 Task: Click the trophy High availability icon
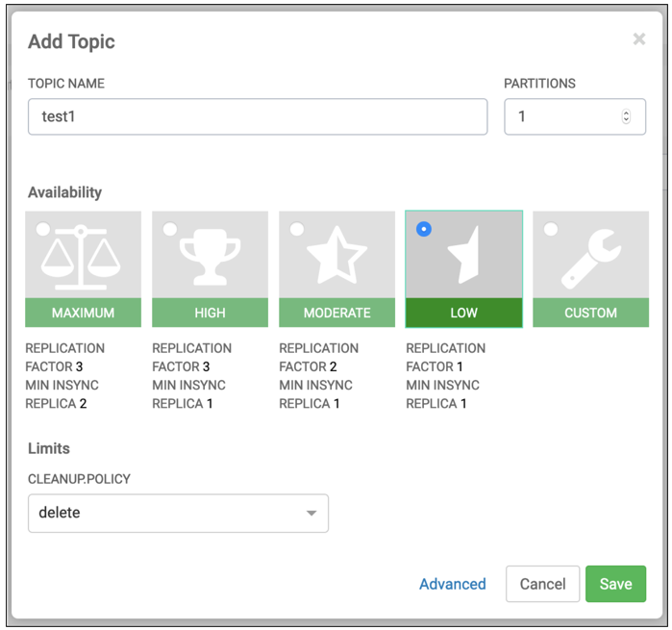point(211,258)
